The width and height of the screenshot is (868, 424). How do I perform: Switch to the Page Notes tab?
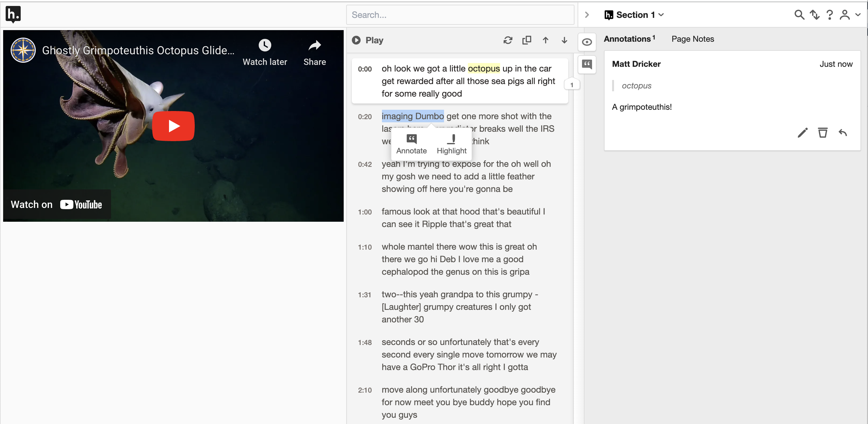point(692,39)
